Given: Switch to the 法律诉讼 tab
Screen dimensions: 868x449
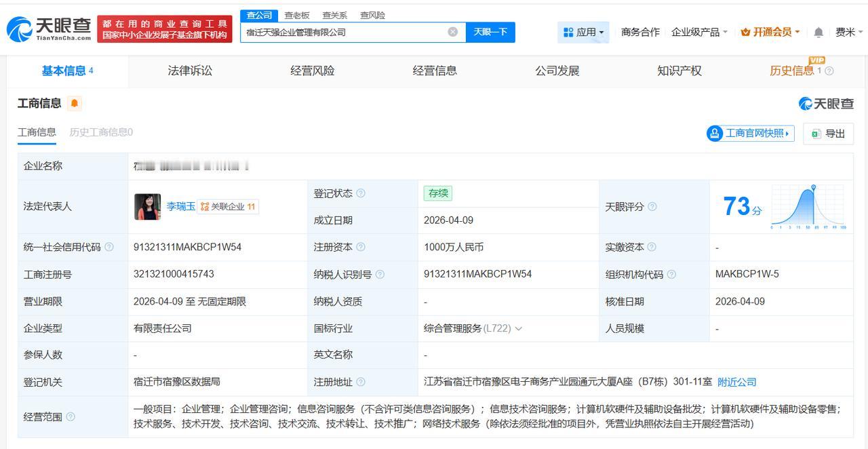Looking at the screenshot, I should click(190, 71).
